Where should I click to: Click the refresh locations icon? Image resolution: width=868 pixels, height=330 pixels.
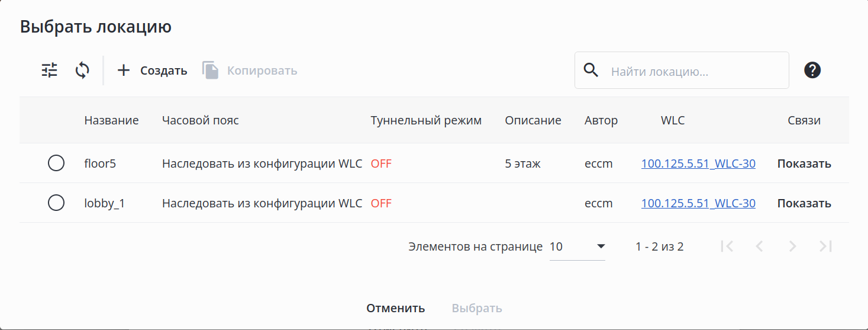pyautogui.click(x=82, y=71)
